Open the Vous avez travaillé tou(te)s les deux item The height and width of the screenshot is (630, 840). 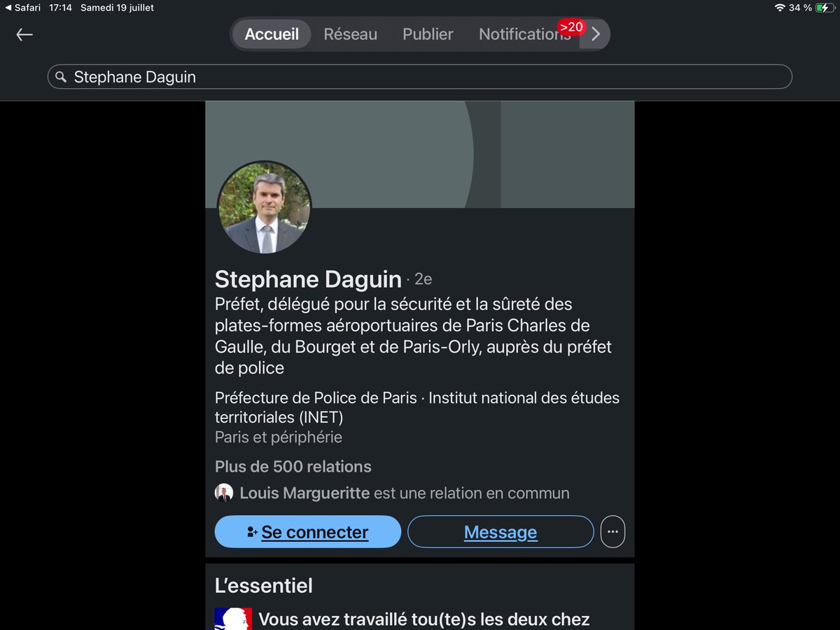[x=424, y=619]
